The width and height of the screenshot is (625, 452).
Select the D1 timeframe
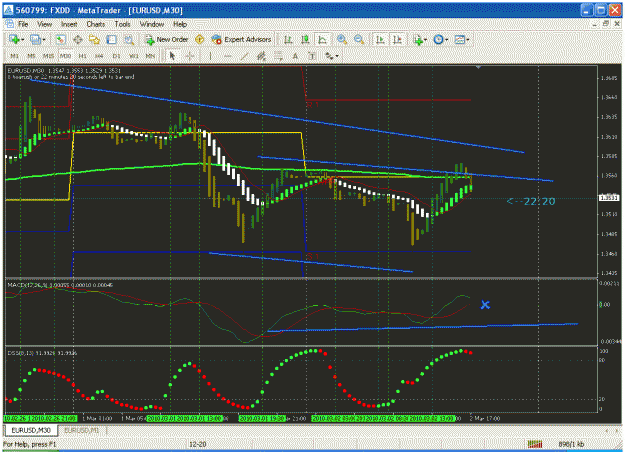click(116, 56)
